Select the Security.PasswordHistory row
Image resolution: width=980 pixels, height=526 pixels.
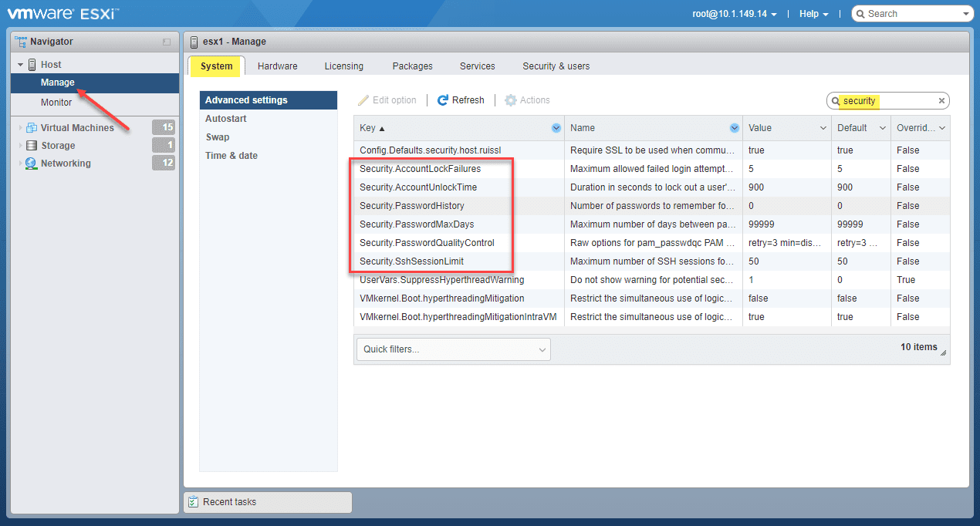coord(651,206)
